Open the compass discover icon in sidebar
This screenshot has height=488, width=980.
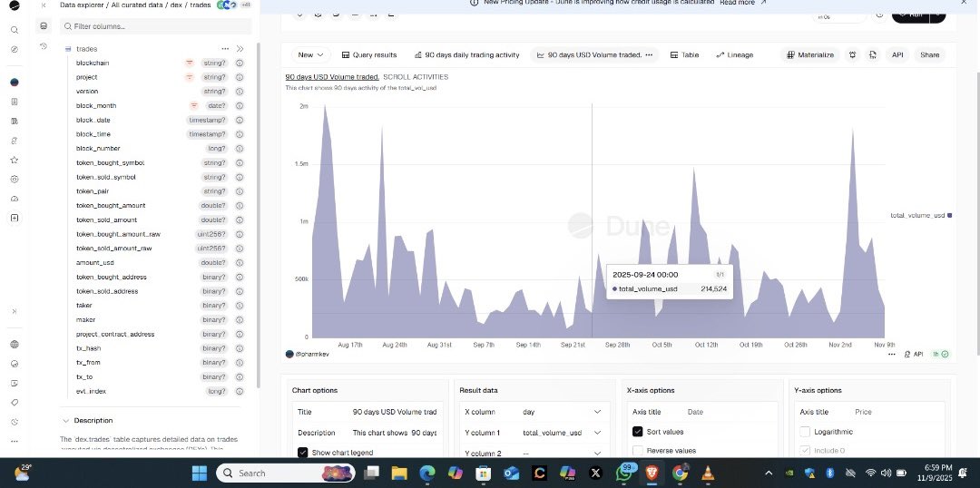click(15, 49)
